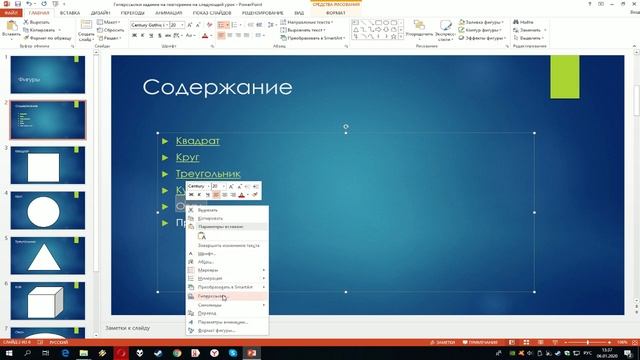Open Format Shape (Формат фигуры) in context menu

[227, 331]
